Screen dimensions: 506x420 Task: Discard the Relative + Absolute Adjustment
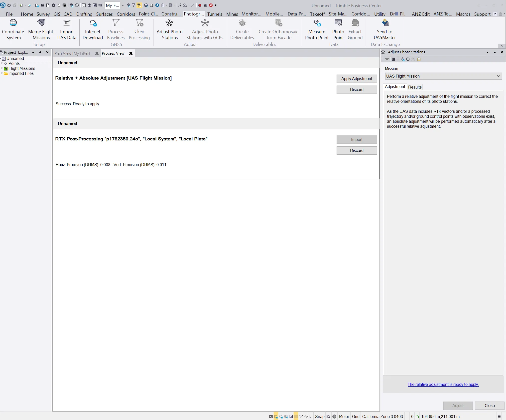357,90
